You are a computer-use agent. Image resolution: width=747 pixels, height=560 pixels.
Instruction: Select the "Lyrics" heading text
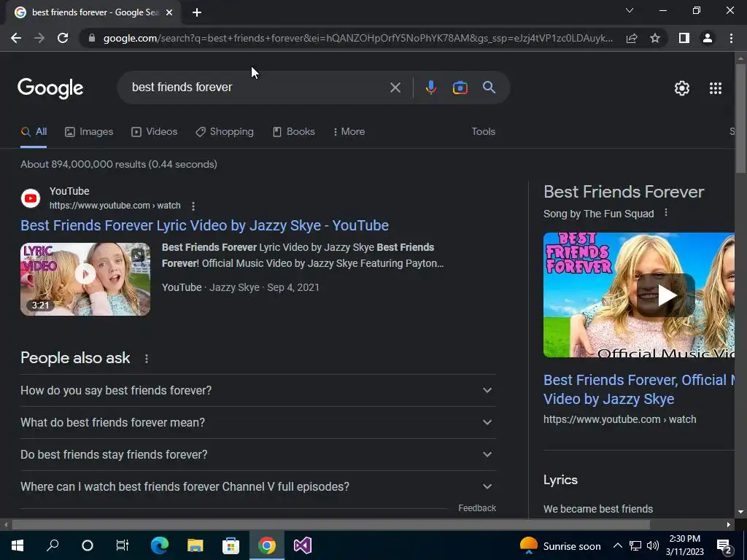[x=560, y=480]
